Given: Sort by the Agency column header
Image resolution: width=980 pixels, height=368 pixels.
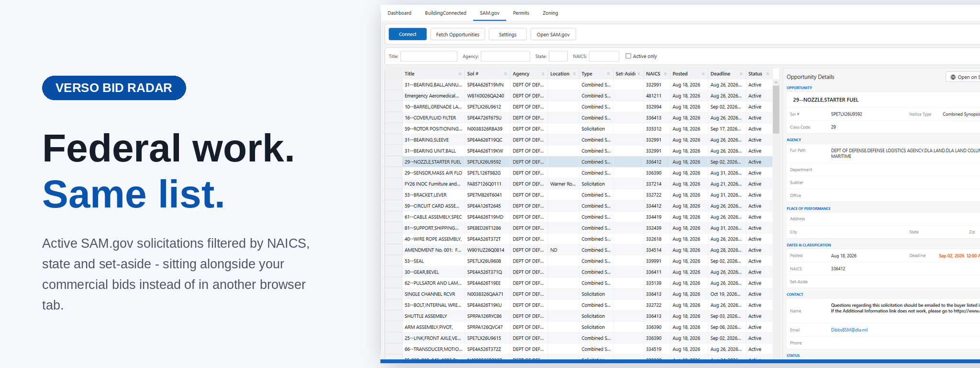Looking at the screenshot, I should point(521,74).
